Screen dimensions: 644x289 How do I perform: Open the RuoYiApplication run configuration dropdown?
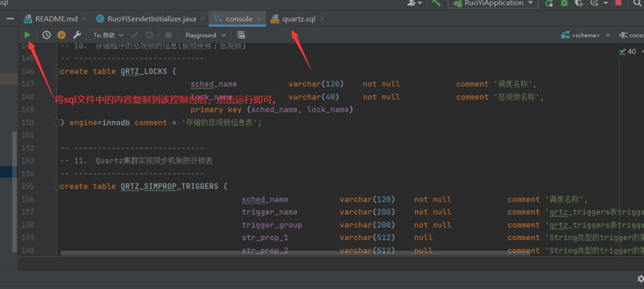pyautogui.click(x=493, y=4)
